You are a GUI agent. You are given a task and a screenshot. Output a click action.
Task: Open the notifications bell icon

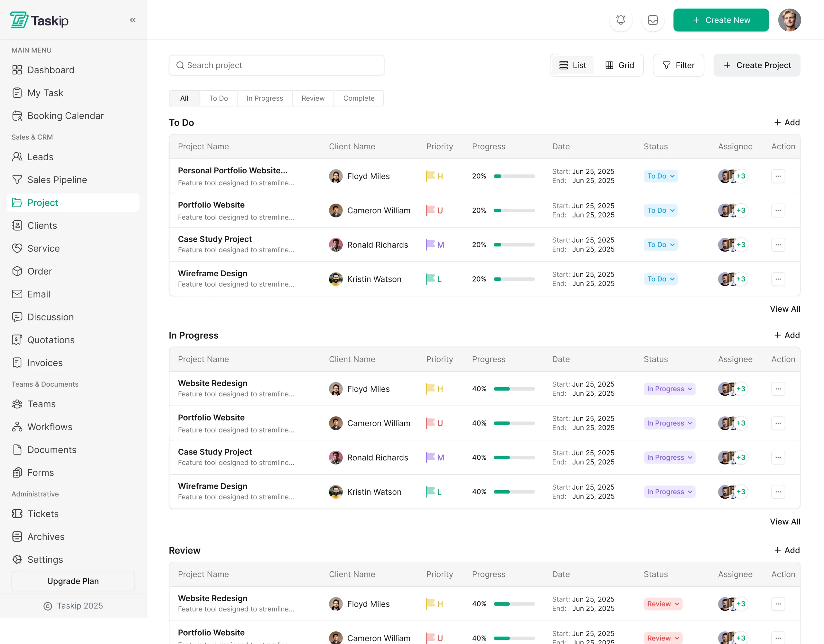[x=621, y=20]
